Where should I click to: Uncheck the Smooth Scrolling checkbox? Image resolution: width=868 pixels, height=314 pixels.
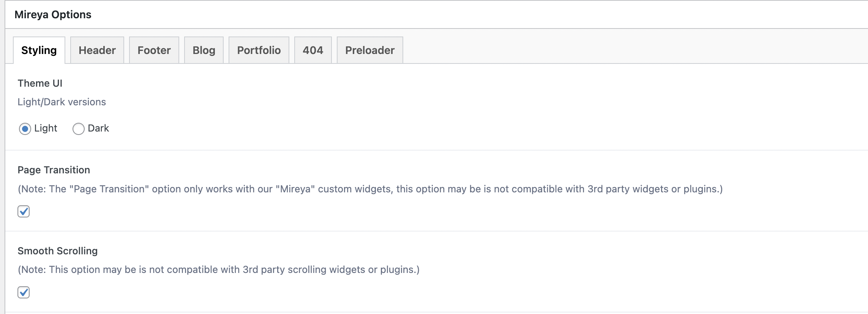[24, 292]
